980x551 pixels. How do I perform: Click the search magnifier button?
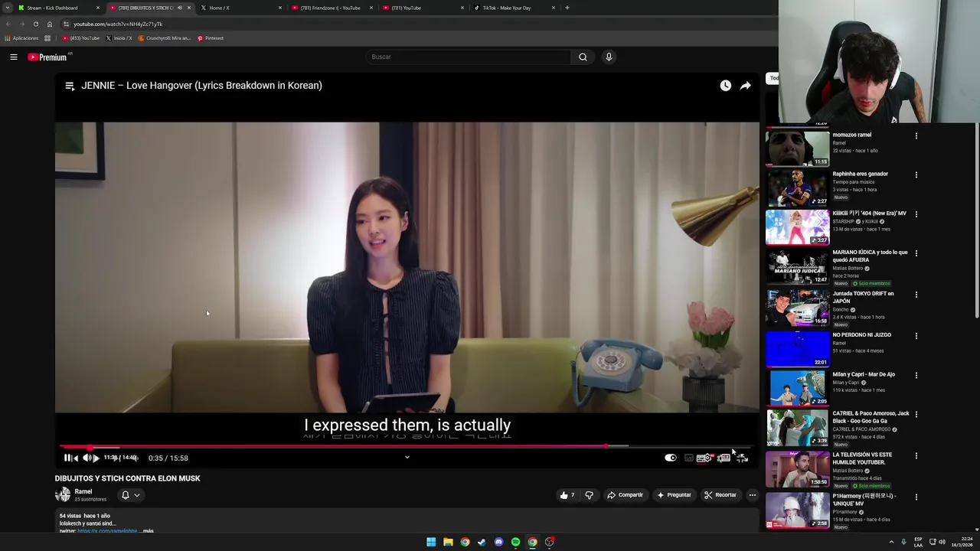pos(583,57)
